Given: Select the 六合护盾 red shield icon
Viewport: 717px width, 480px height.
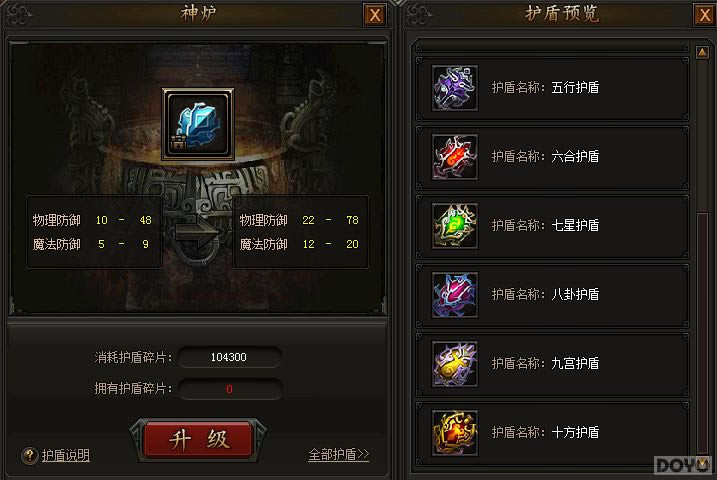Looking at the screenshot, I should tap(455, 157).
